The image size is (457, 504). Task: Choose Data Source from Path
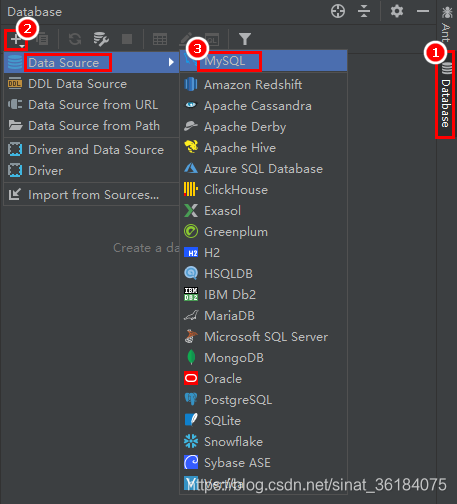(x=91, y=126)
